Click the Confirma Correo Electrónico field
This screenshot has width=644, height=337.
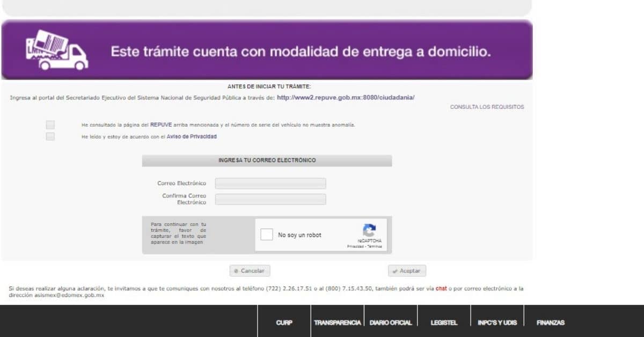[270, 199]
